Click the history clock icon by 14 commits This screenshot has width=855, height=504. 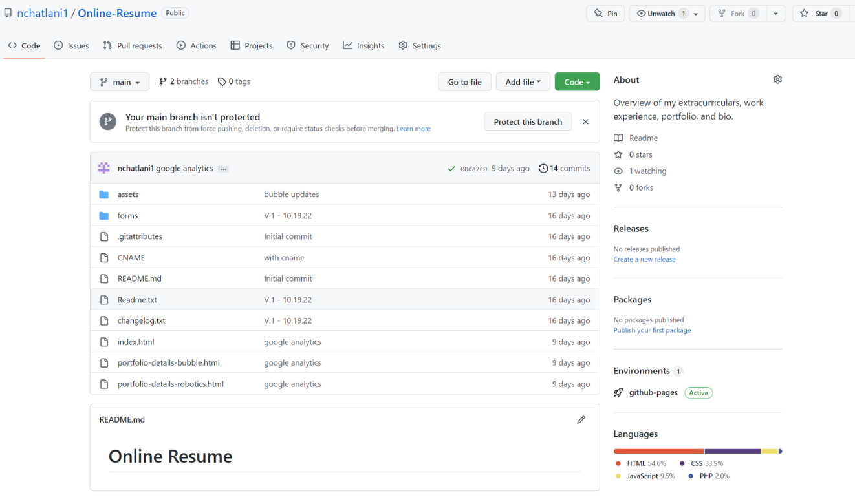543,169
